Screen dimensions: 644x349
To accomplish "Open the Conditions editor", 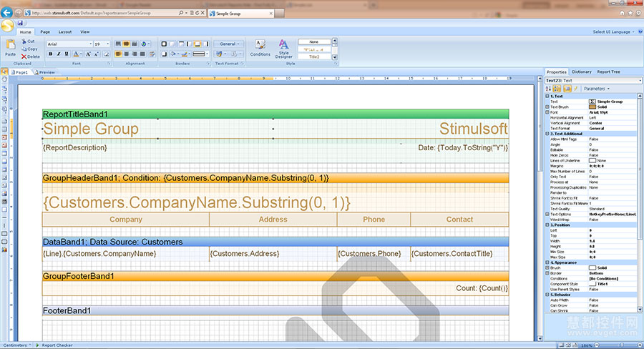I will (260, 48).
